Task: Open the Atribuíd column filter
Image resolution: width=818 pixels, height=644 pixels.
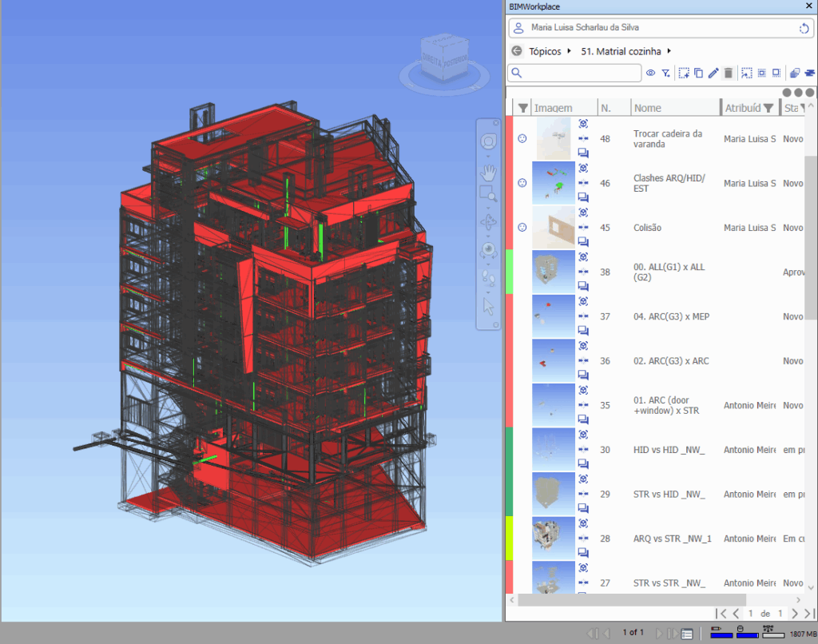Action: 768,108
